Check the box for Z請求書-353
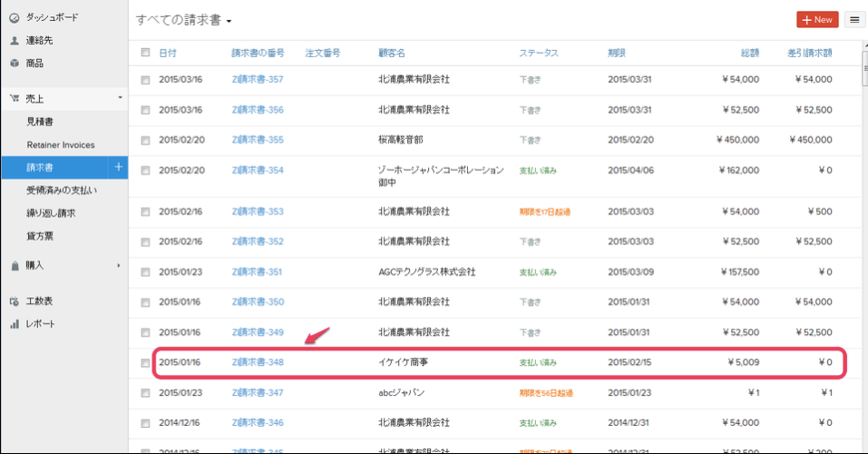868x454 pixels. click(x=145, y=212)
